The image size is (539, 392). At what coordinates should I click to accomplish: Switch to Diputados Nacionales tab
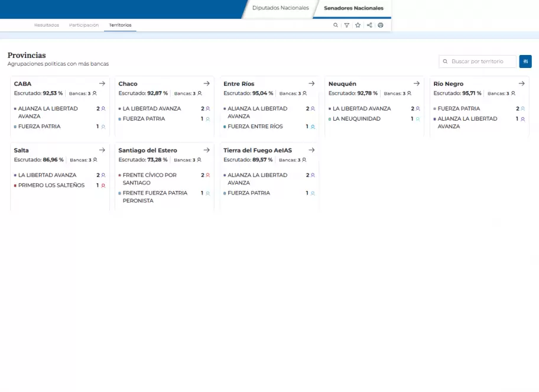pos(280,8)
